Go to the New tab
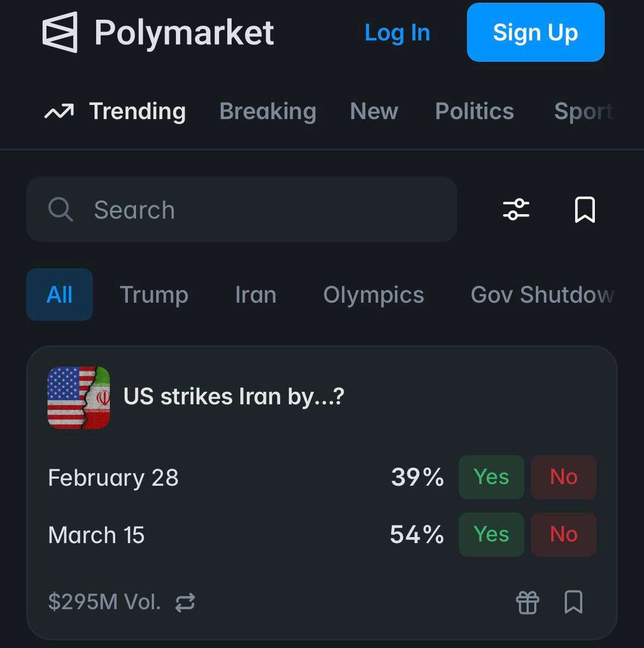 click(x=374, y=111)
